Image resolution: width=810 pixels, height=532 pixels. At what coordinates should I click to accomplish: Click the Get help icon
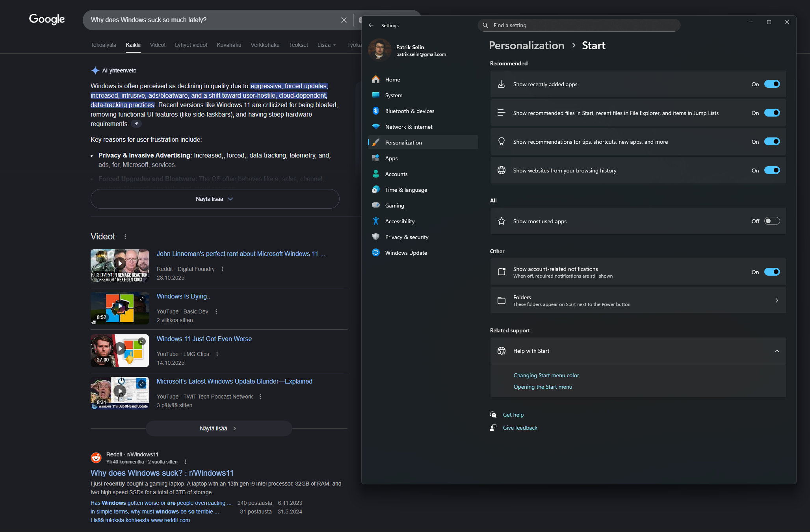click(x=493, y=415)
